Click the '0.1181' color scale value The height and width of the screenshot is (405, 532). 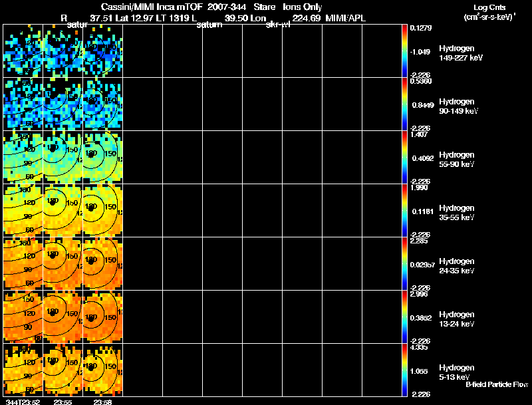coord(423,211)
